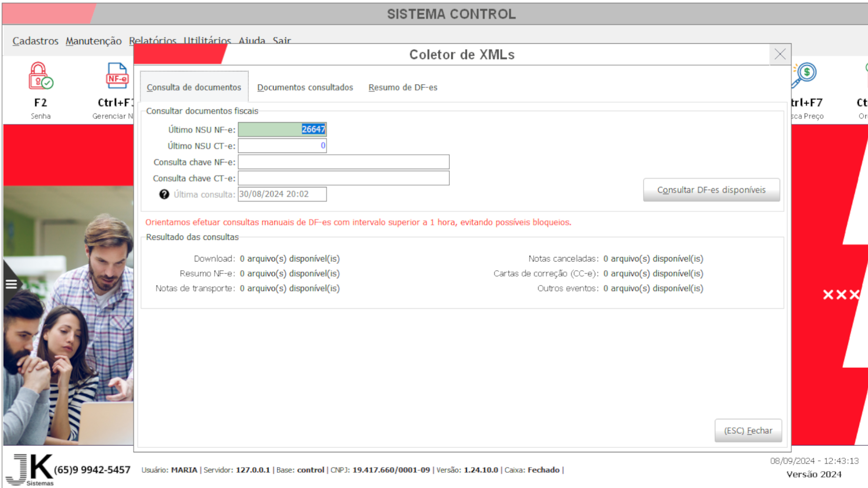Click the NF-e Gerenciar document icon
This screenshot has height=488, width=868.
pos(117,76)
